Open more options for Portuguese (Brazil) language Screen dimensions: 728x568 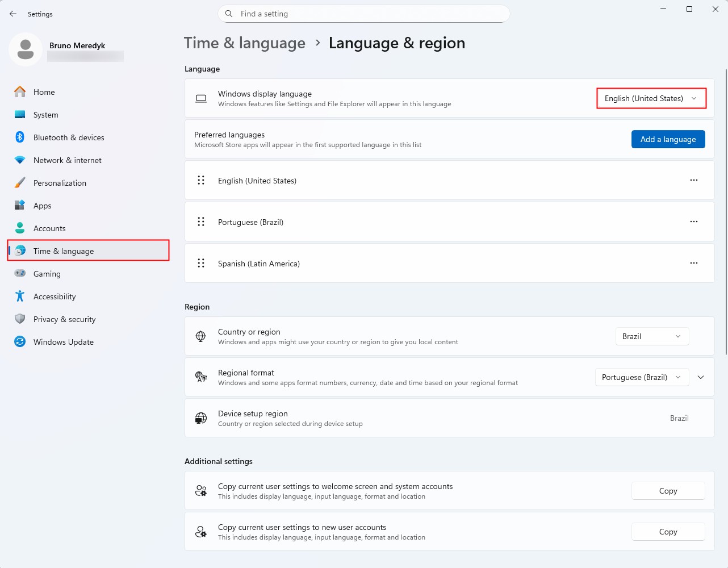coord(694,222)
